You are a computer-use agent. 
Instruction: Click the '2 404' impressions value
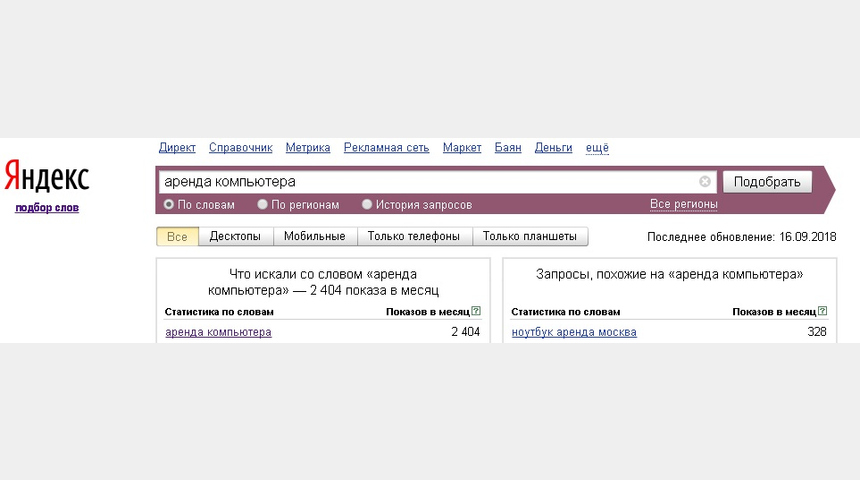click(466, 332)
